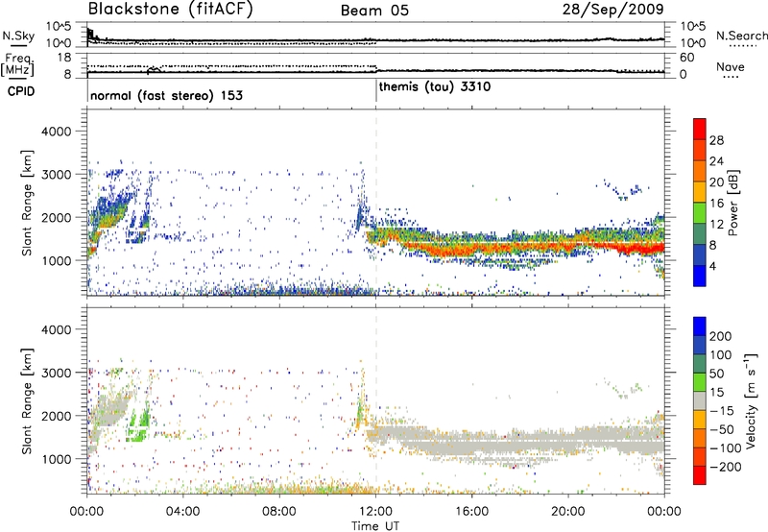Click the CPID boundary line beside "themis (tau)"
The width and height of the screenshot is (768, 532).
coord(376,91)
